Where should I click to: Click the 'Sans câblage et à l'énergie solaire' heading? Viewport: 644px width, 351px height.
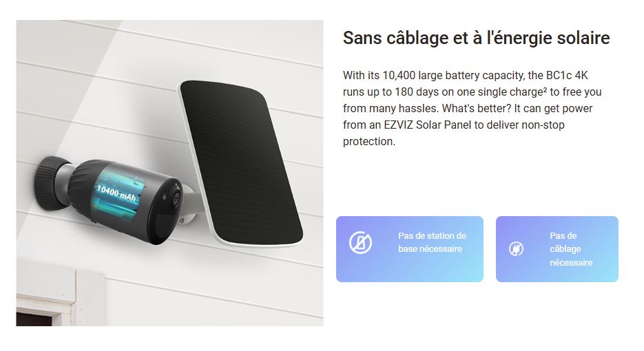tap(477, 38)
